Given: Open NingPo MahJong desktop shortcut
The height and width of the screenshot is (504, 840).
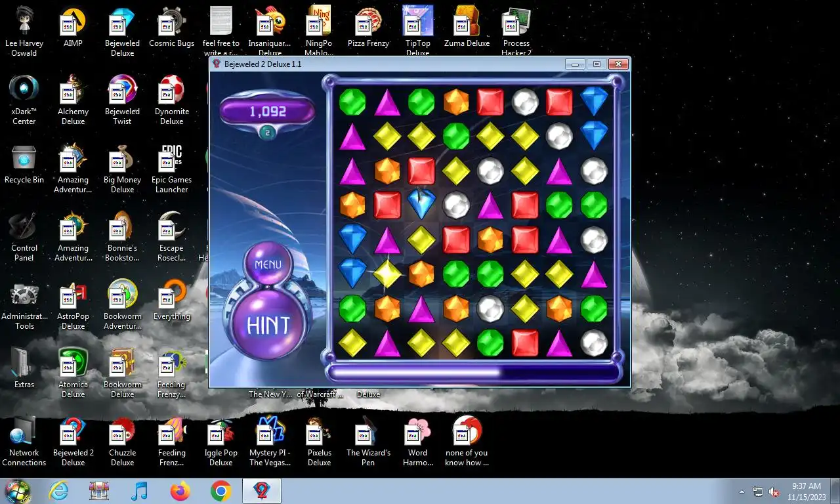Looking at the screenshot, I should click(x=319, y=31).
